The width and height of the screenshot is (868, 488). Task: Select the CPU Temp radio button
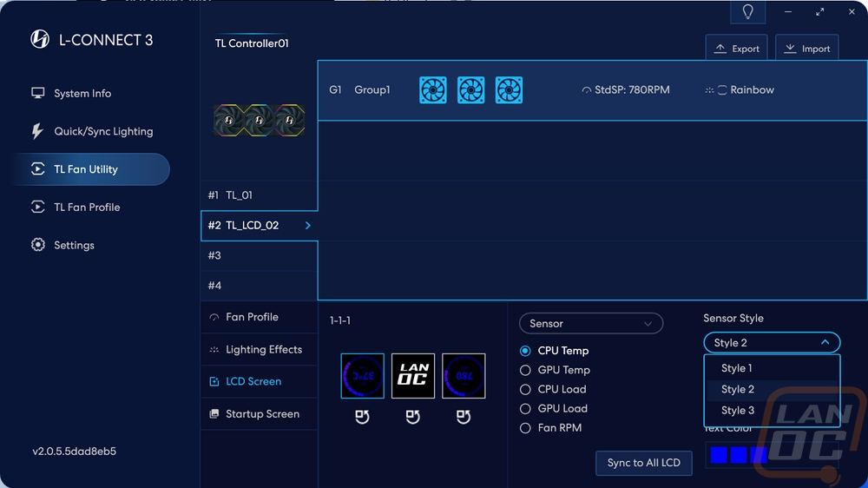tap(525, 351)
